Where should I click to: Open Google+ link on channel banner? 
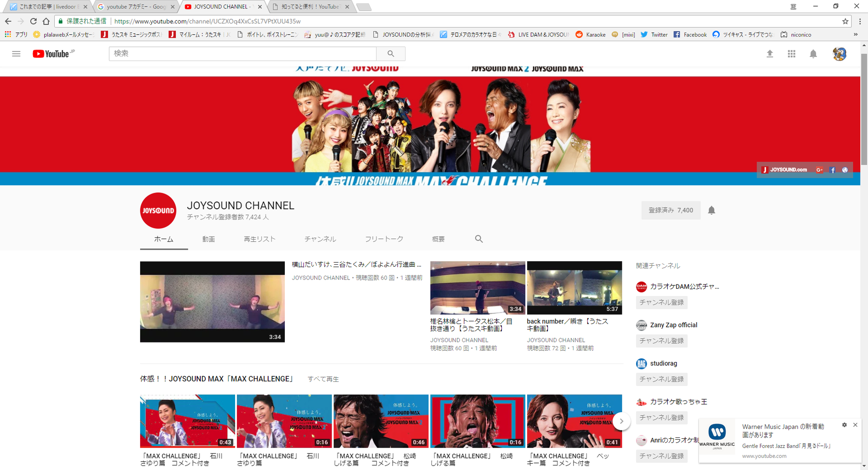pos(819,170)
